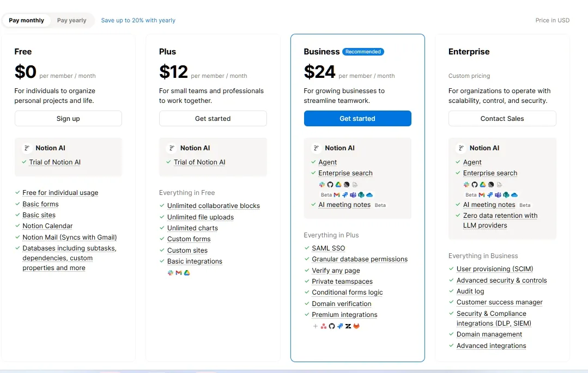Click the Price in USD label

[552, 20]
